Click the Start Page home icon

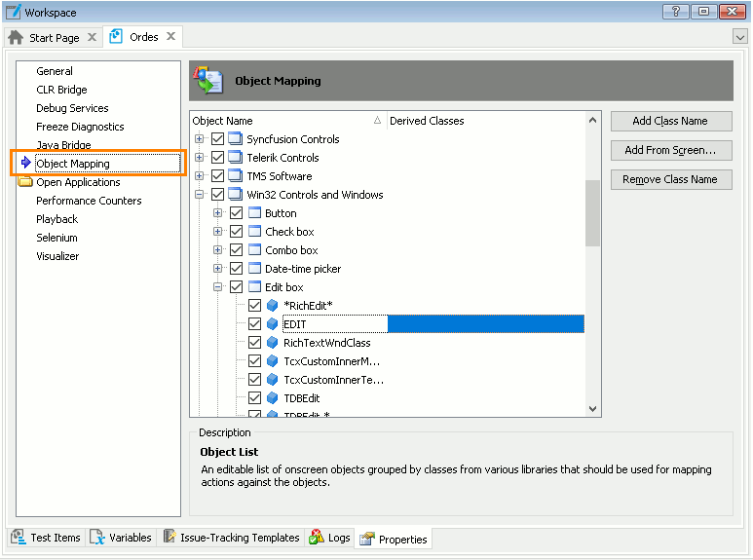17,38
